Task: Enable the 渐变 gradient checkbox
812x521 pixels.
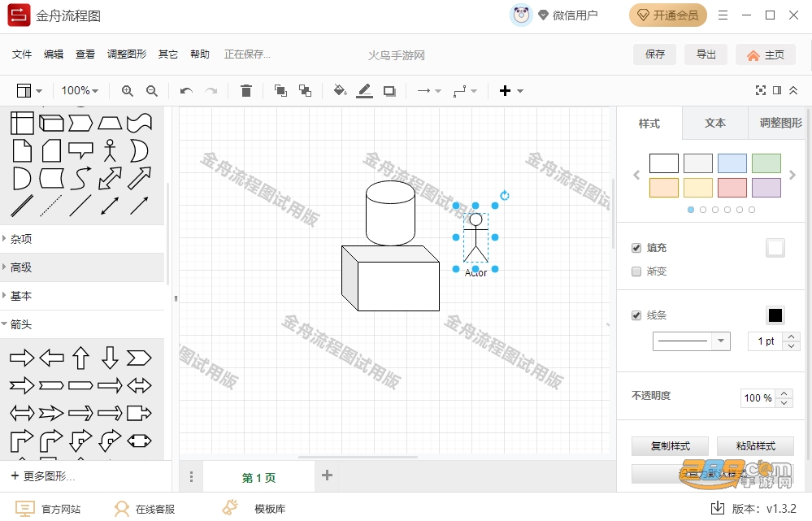Action: tap(636, 271)
